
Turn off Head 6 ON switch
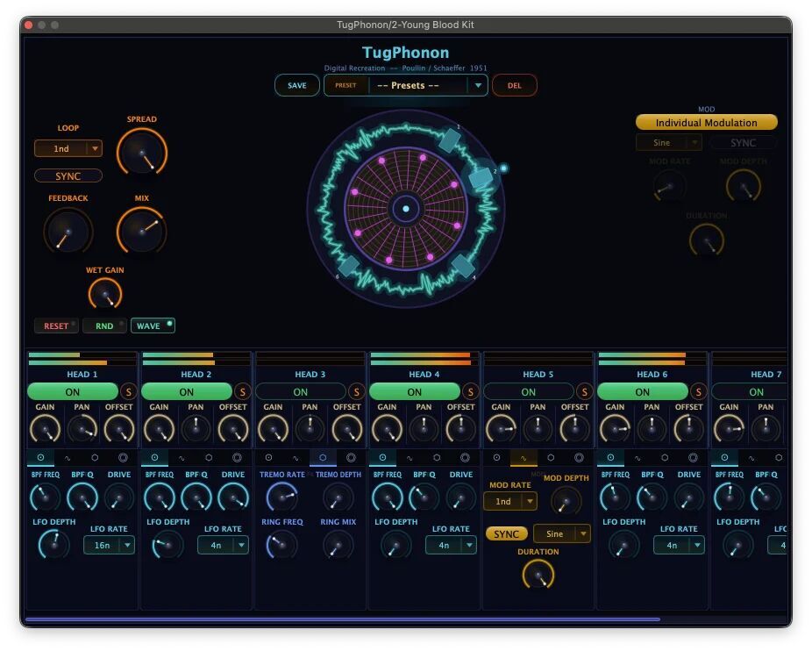[642, 392]
